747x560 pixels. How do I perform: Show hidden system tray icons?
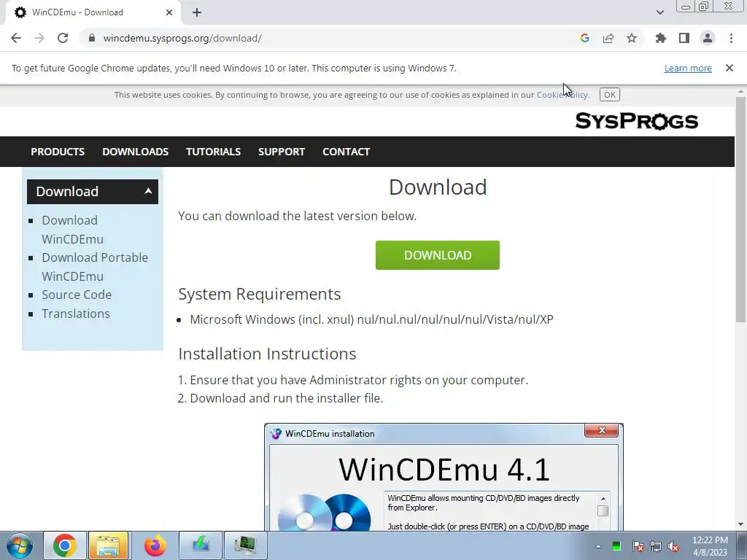click(x=598, y=546)
